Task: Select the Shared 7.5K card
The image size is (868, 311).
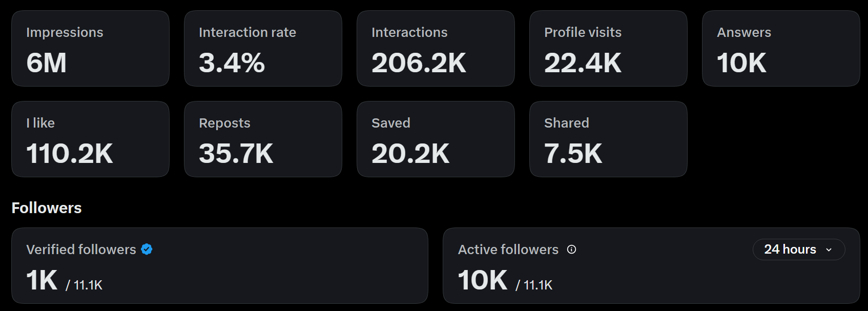Action: pyautogui.click(x=608, y=139)
